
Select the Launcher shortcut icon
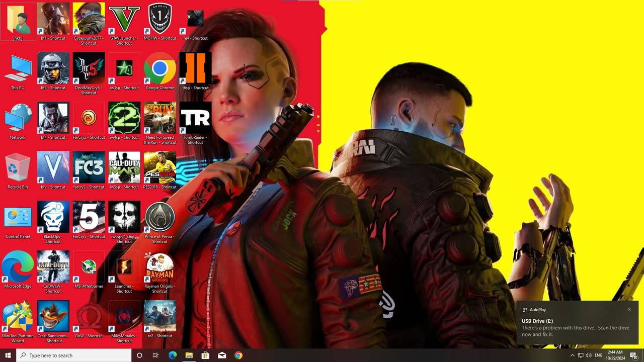[x=124, y=273]
